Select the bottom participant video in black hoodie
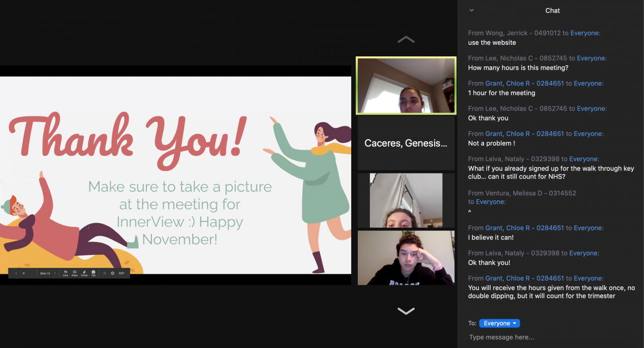The height and width of the screenshot is (348, 644). 406,257
